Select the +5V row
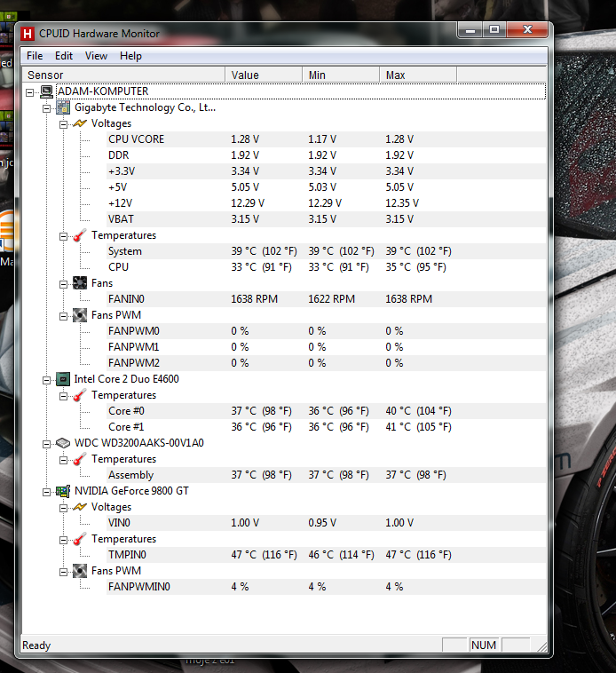Viewport: 616px width, 673px height. [326, 187]
